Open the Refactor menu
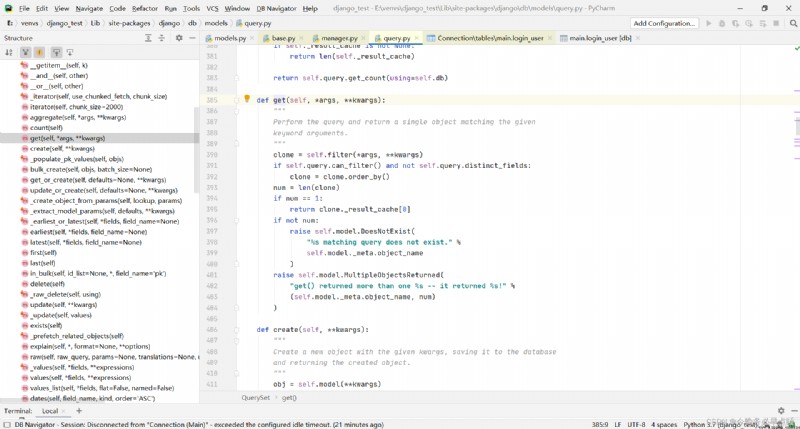 (x=145, y=8)
